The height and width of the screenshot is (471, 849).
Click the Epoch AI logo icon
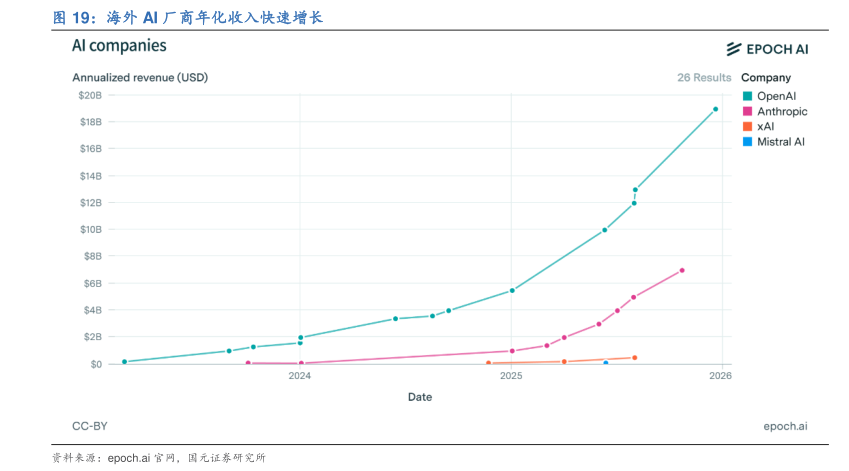(x=733, y=49)
